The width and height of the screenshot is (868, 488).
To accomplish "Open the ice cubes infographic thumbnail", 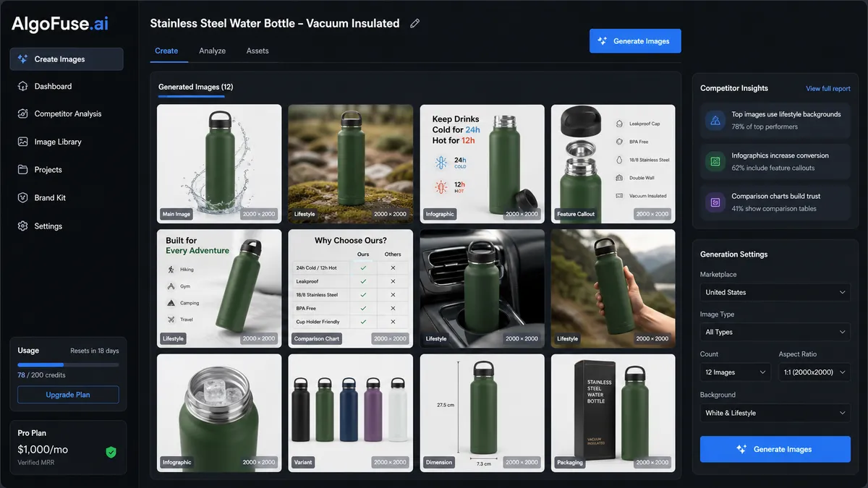I will pyautogui.click(x=219, y=413).
